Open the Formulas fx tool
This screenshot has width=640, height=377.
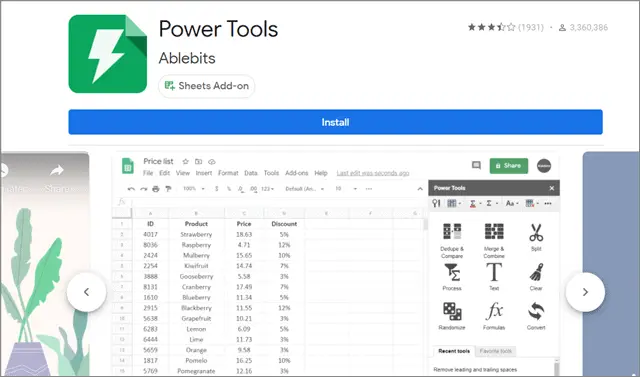494,316
